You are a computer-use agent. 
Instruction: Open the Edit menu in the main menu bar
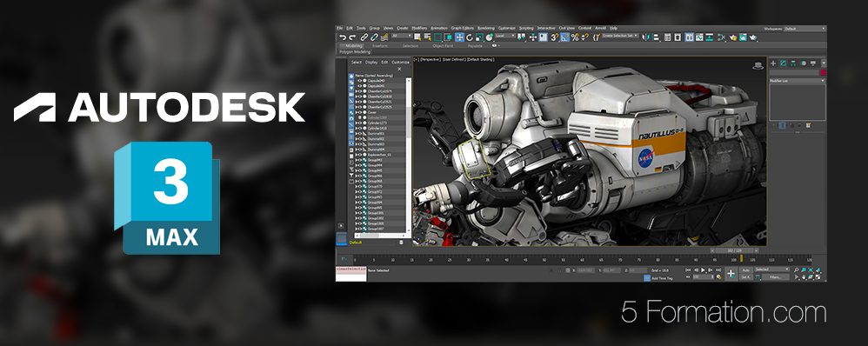pyautogui.click(x=350, y=28)
